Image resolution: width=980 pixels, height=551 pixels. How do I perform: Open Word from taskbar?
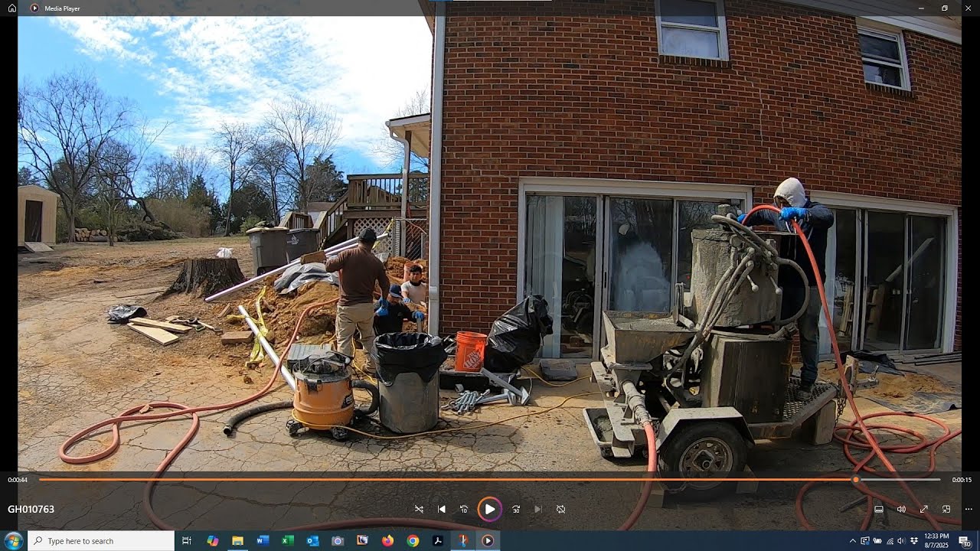click(x=263, y=541)
